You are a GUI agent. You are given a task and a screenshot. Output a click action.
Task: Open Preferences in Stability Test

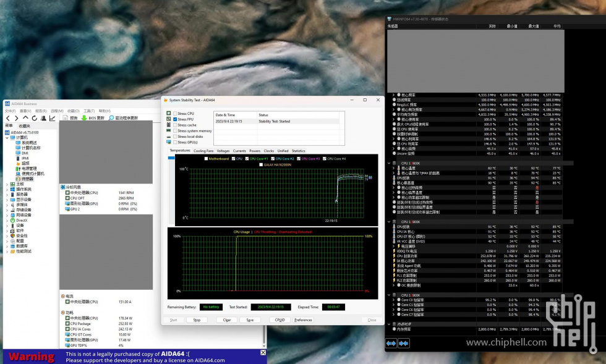point(303,320)
